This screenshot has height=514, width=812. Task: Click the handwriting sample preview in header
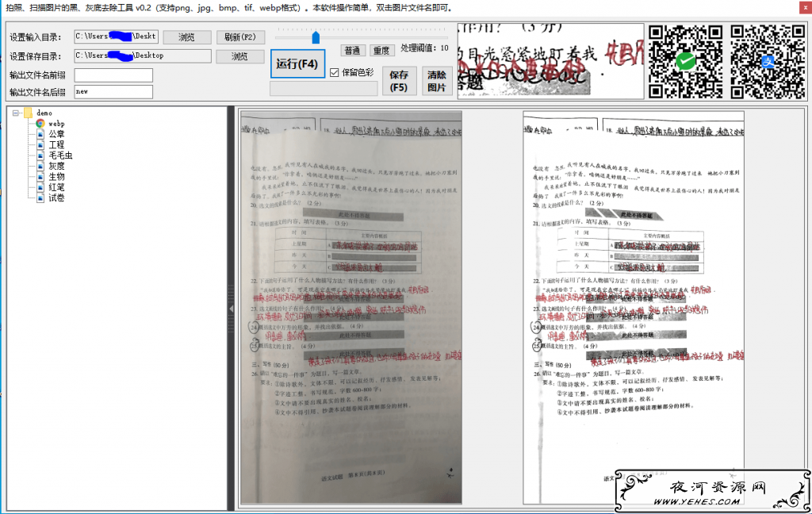(x=550, y=60)
